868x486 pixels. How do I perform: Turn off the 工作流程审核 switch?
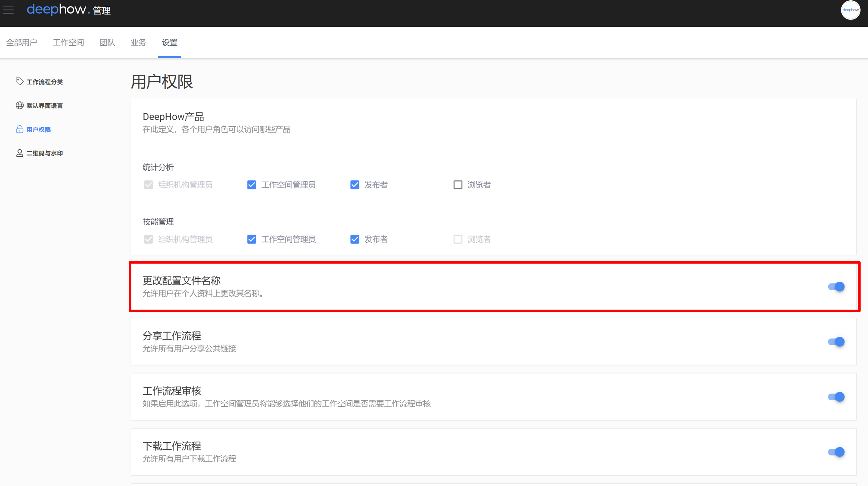pyautogui.click(x=836, y=397)
